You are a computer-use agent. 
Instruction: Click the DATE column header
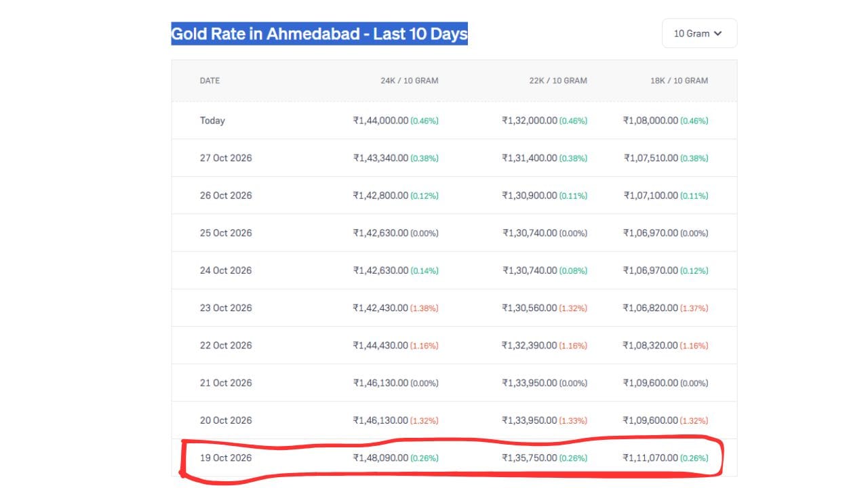coord(210,81)
